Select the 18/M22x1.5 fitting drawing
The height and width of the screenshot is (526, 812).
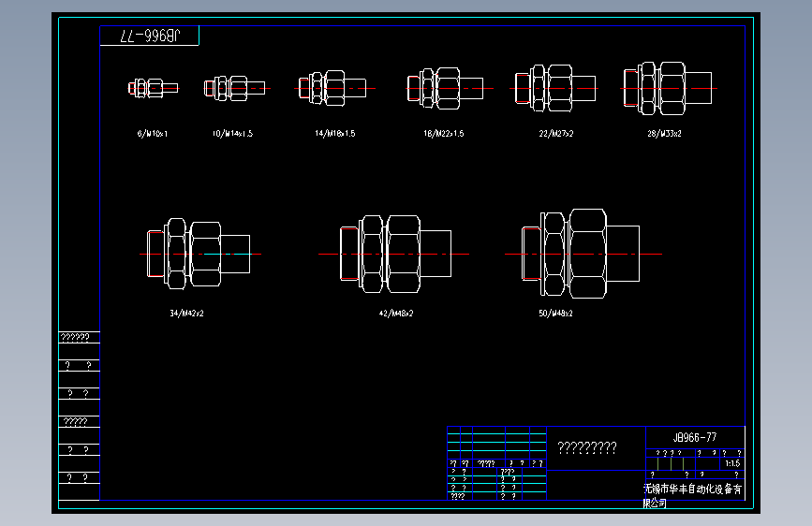pyautogui.click(x=449, y=88)
